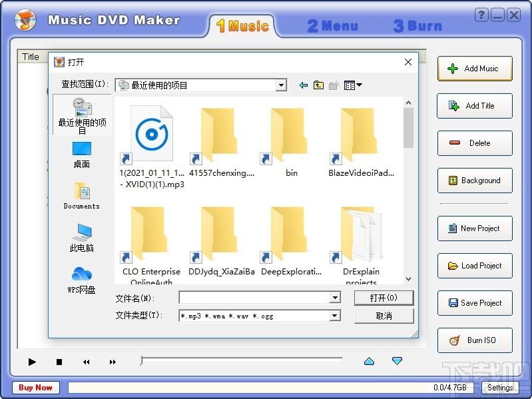Click the file list scroll up arrow

(409, 103)
